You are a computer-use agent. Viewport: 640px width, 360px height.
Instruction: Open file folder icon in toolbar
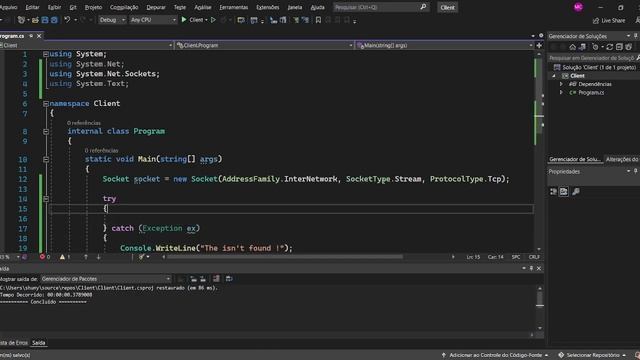35,20
